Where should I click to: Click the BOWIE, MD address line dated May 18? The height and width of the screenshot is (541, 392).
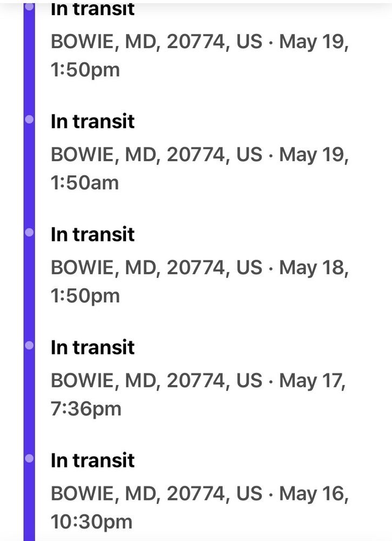pos(200,268)
